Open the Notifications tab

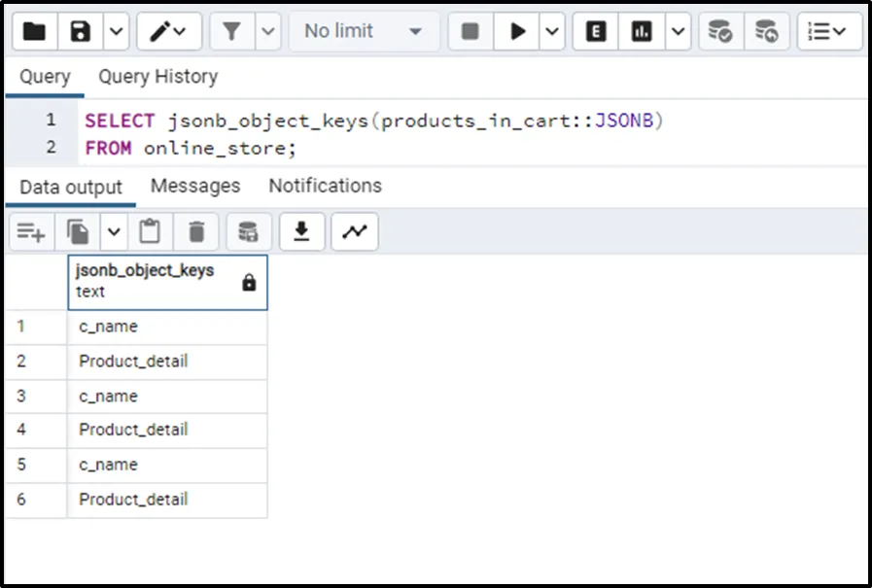click(325, 186)
